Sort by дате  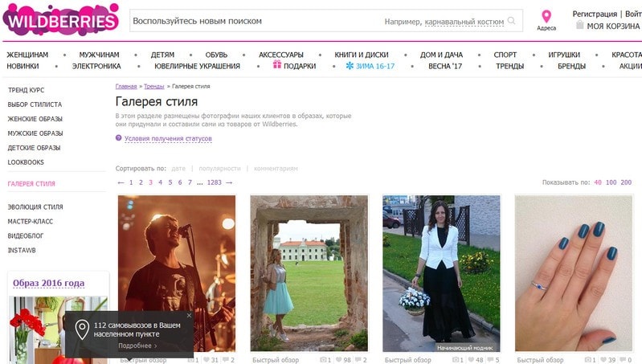(x=178, y=168)
